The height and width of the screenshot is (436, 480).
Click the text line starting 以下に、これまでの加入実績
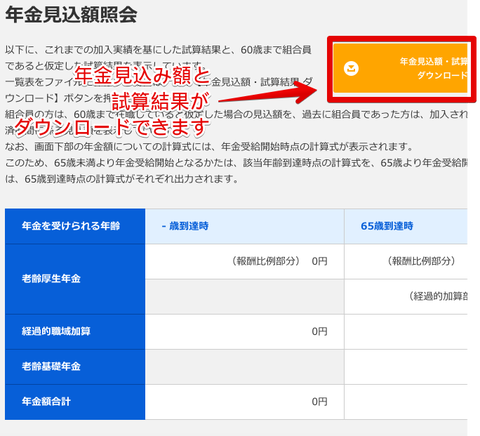158,50
